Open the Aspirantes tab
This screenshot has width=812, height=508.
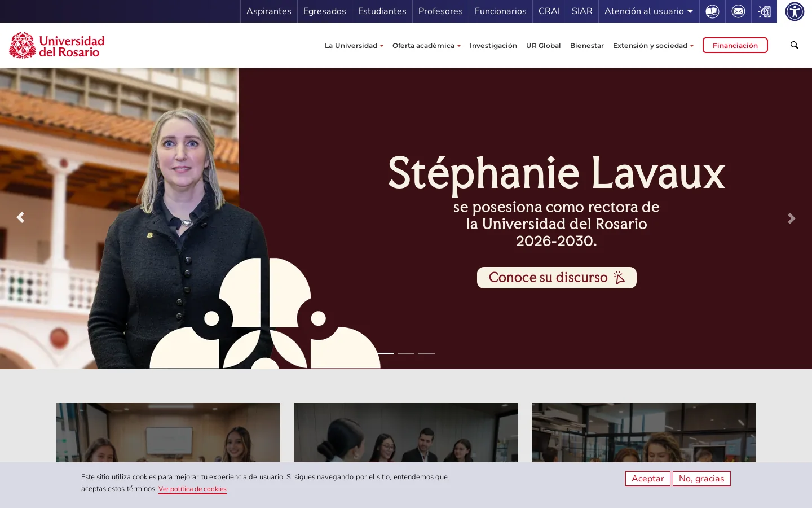pos(269,11)
